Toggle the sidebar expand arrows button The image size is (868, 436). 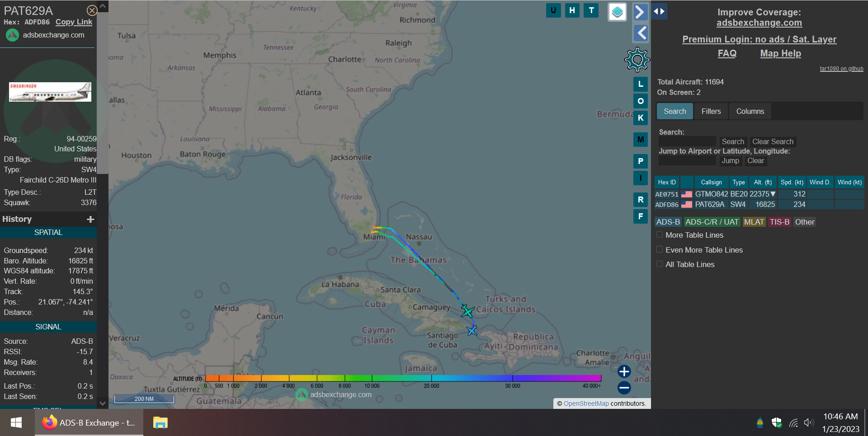pyautogui.click(x=659, y=11)
